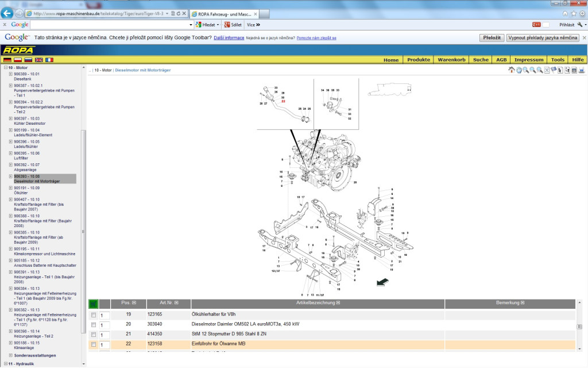Switch language using the German flag
588x368 pixels.
point(7,60)
